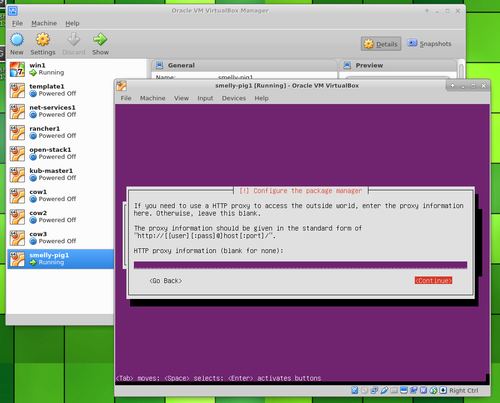The height and width of the screenshot is (403, 500).
Task: Select the cow2 virtual machine
Action: pyautogui.click(x=61, y=217)
